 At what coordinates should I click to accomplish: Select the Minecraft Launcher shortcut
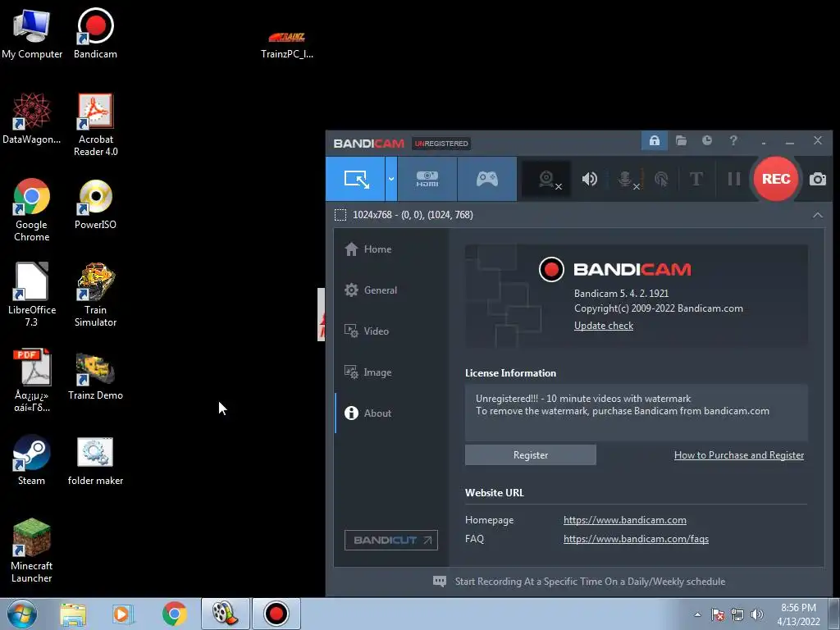click(32, 550)
